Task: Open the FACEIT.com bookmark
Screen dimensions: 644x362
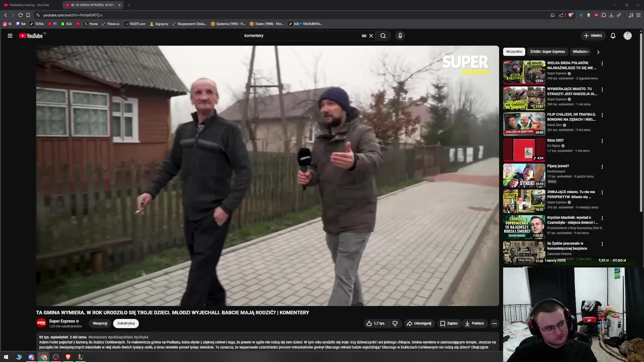Action: pyautogui.click(x=135, y=24)
